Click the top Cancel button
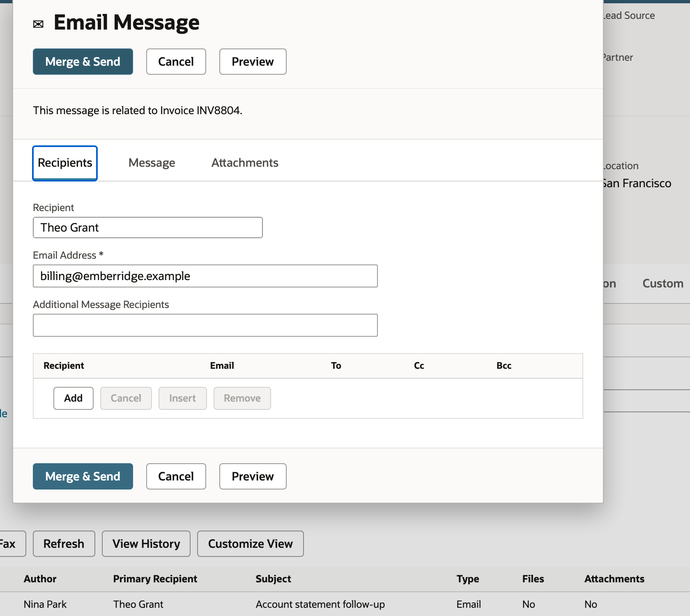The image size is (690, 616). (176, 62)
